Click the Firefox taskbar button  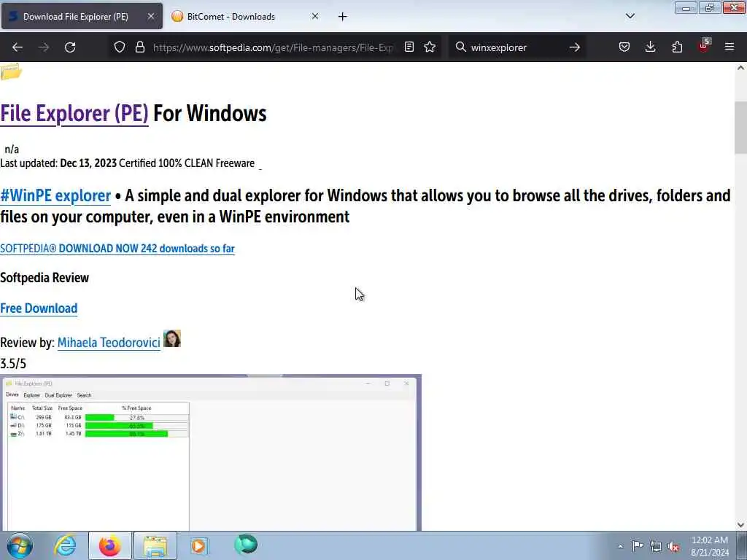click(109, 545)
